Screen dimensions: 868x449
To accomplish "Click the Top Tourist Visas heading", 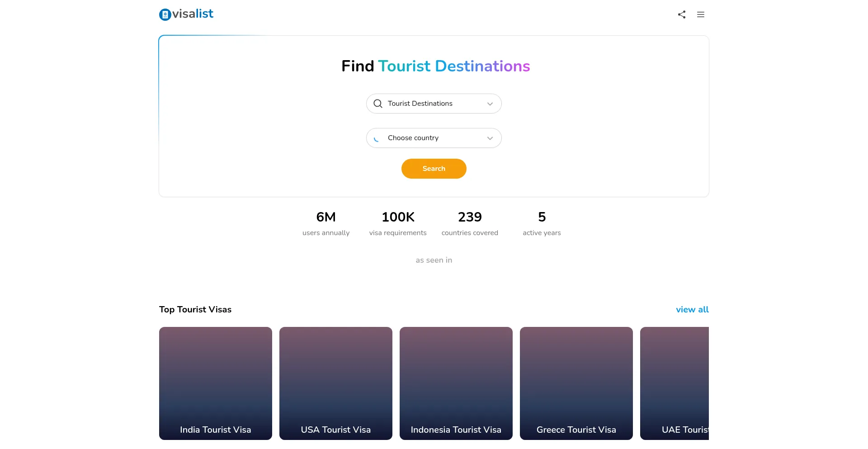I will (195, 310).
